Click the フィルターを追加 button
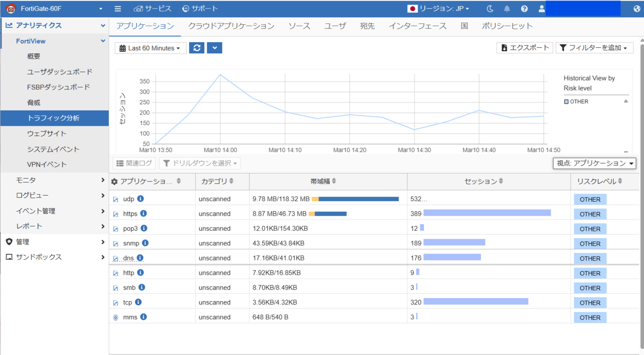This screenshot has width=644, height=355. (594, 48)
